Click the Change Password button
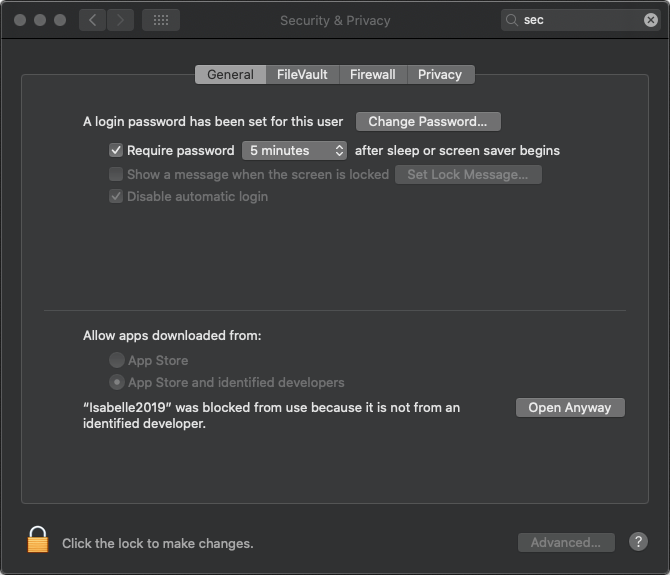 pos(428,122)
